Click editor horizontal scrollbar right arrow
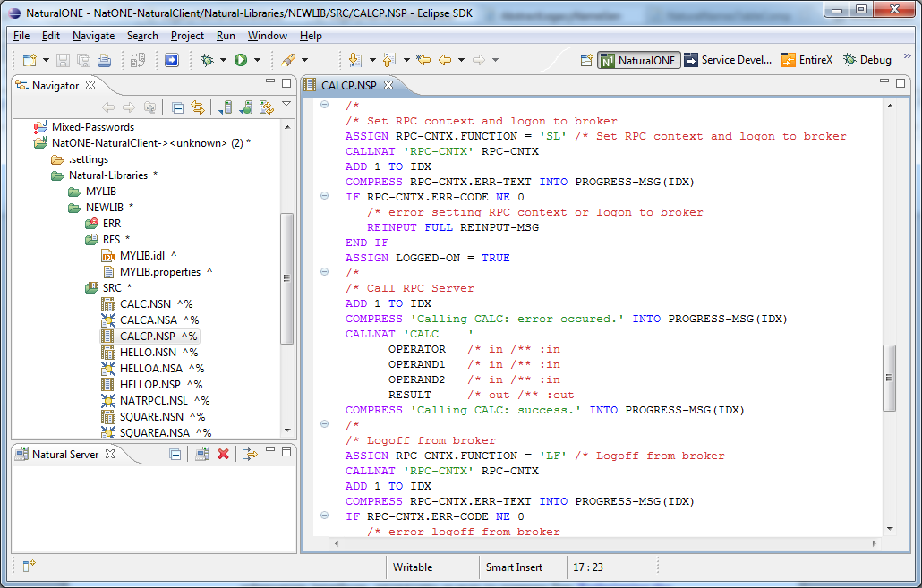Screen dimensions: 922x588 click(875, 543)
